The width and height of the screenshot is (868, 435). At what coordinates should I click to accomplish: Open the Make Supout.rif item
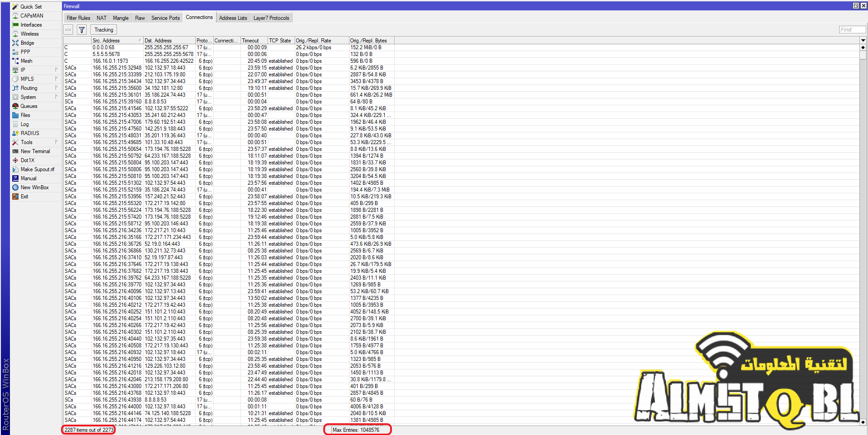tap(37, 169)
